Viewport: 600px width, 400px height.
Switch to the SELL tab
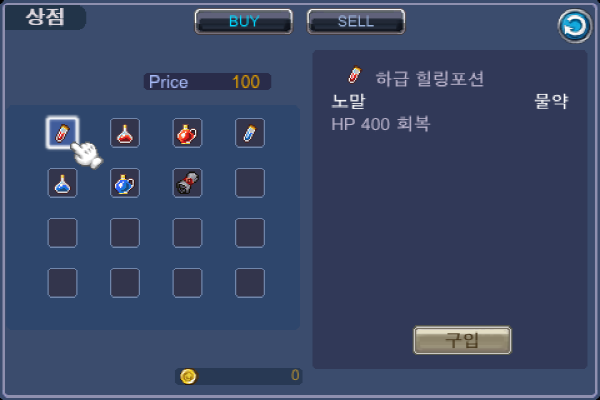356,21
